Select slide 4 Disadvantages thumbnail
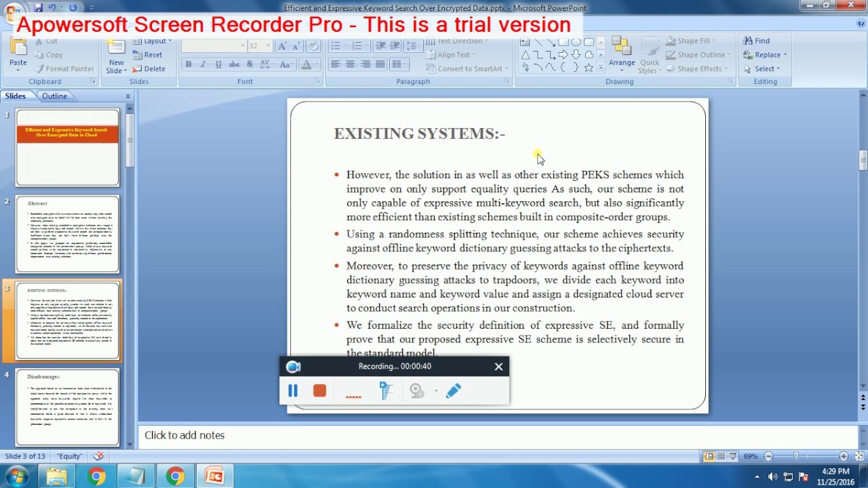868x488 pixels. (68, 407)
